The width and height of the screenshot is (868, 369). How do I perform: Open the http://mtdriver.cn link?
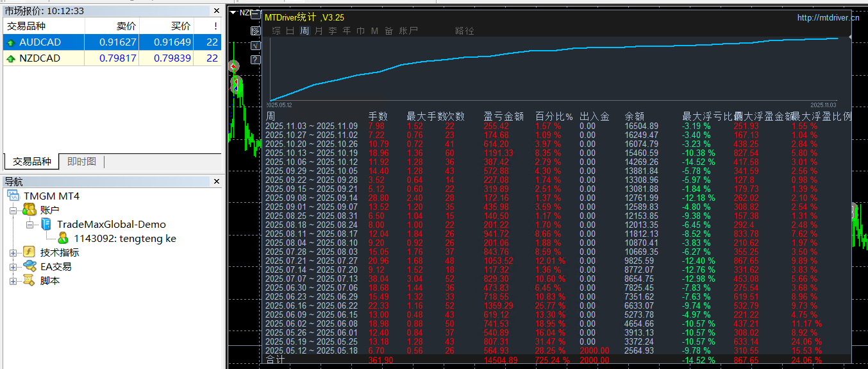coord(828,18)
